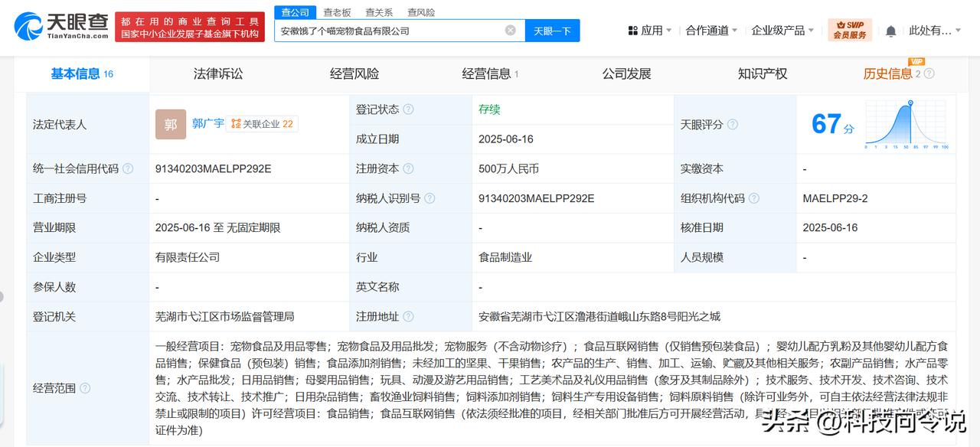Click the red 商业查询工具 banner

point(190,27)
